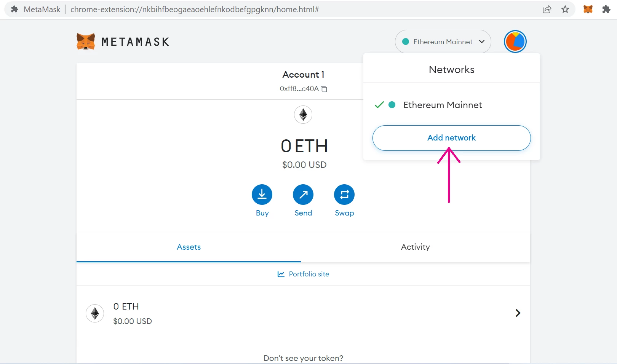617x364 pixels.
Task: Click the MetaMask fox logo
Action: click(x=86, y=42)
